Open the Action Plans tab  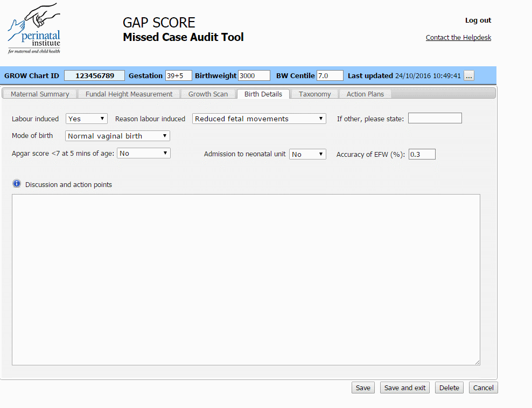[365, 94]
